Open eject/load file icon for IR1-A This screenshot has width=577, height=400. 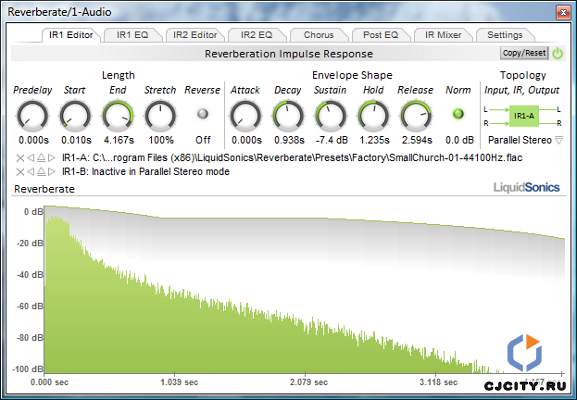[41, 158]
